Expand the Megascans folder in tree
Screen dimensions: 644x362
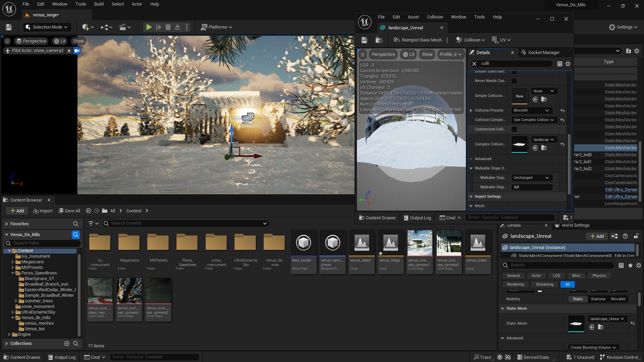[x=13, y=262]
